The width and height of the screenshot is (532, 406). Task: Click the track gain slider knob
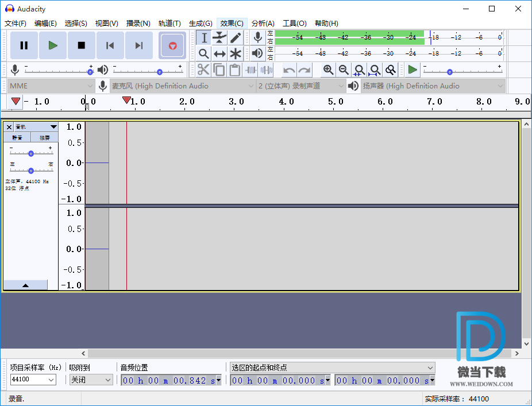31,153
